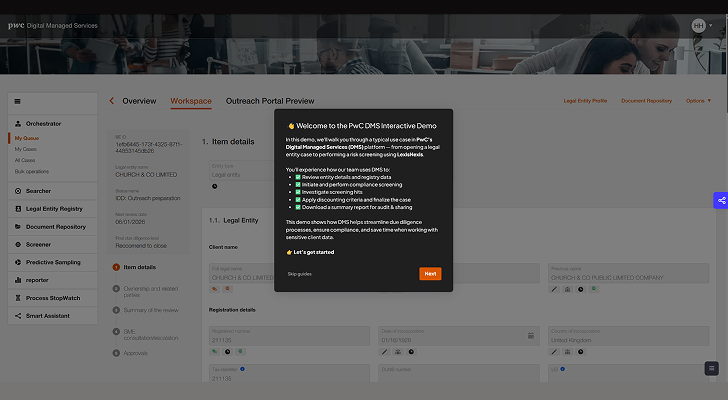
Task: Open the dark chat widget at bottom right
Action: pyautogui.click(x=711, y=368)
